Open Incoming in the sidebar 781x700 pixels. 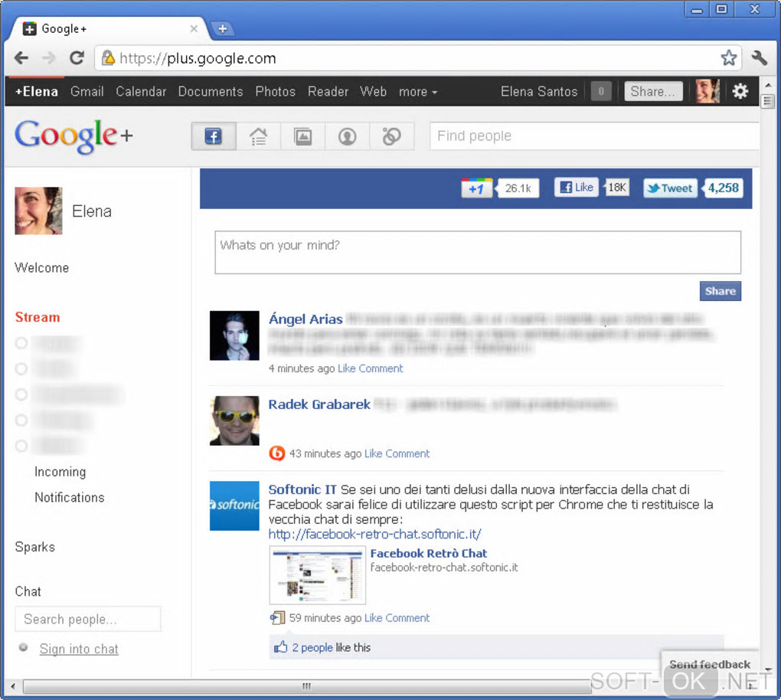coord(60,471)
